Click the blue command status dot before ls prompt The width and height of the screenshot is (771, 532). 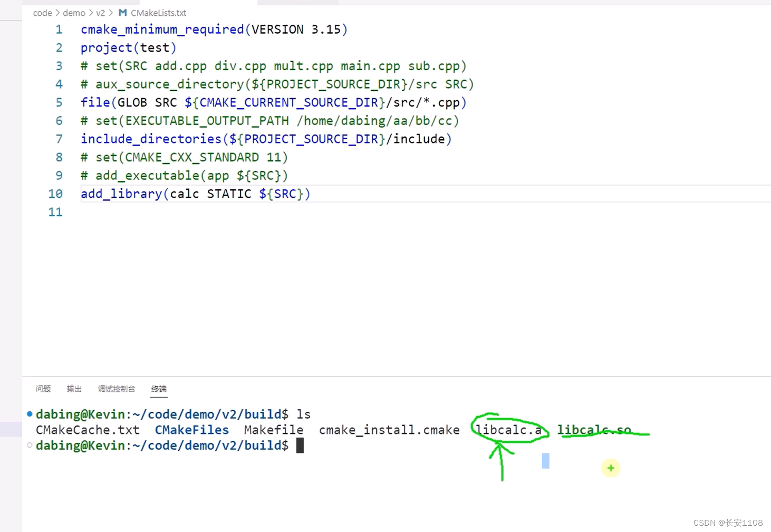tap(30, 414)
